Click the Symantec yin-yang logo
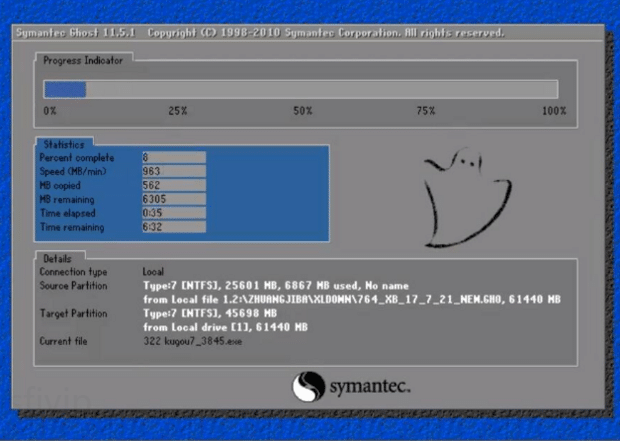620x441 pixels. click(307, 386)
